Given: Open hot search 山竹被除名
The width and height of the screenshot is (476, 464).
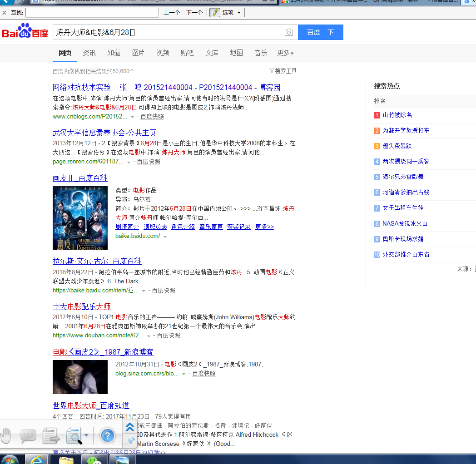Looking at the screenshot, I should click(397, 115).
